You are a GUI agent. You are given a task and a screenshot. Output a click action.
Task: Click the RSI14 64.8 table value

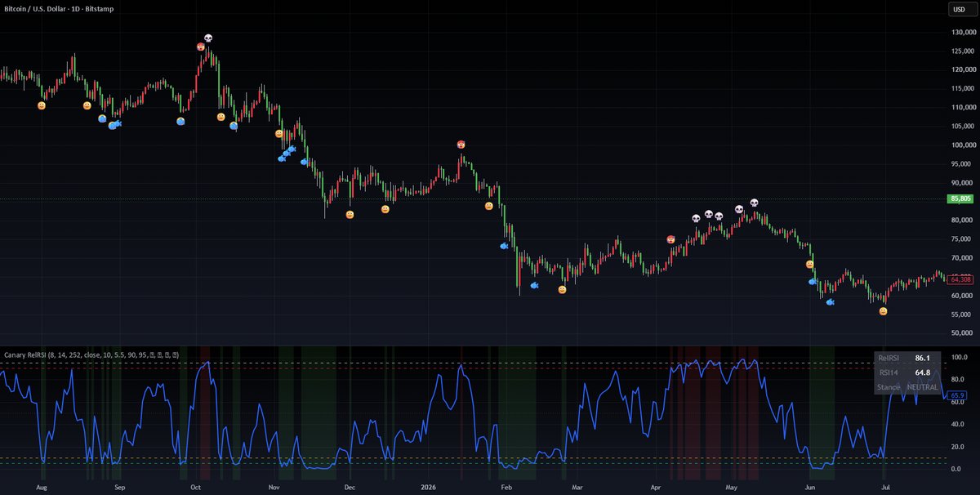tap(923, 372)
